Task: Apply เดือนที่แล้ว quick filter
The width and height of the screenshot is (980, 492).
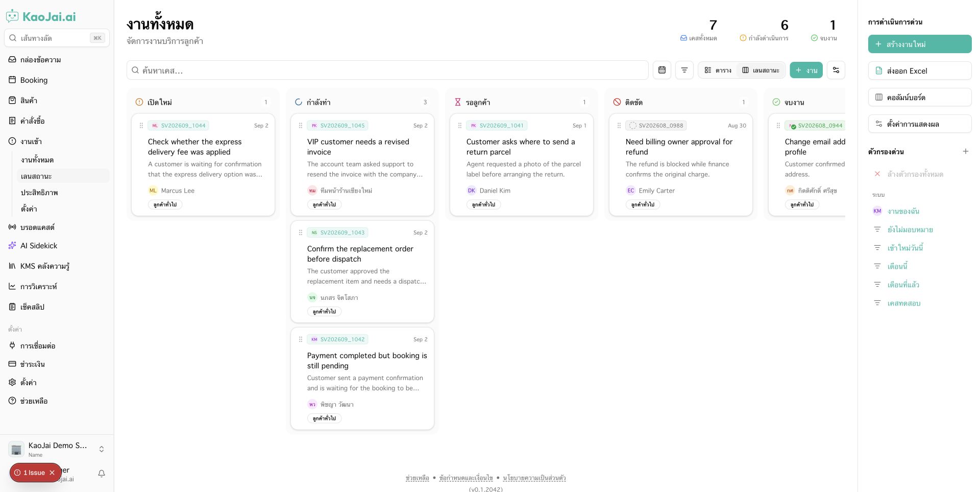Action: [903, 285]
